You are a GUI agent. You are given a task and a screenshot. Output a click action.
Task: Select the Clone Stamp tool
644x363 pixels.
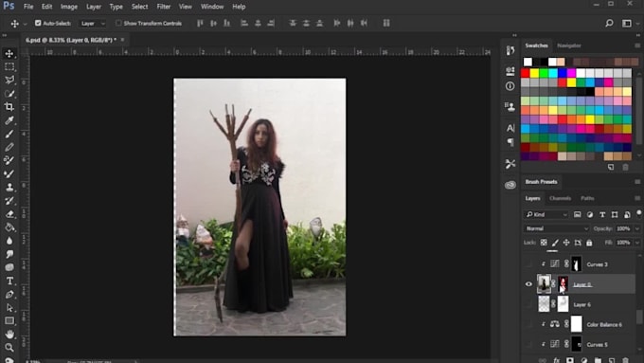click(x=9, y=187)
